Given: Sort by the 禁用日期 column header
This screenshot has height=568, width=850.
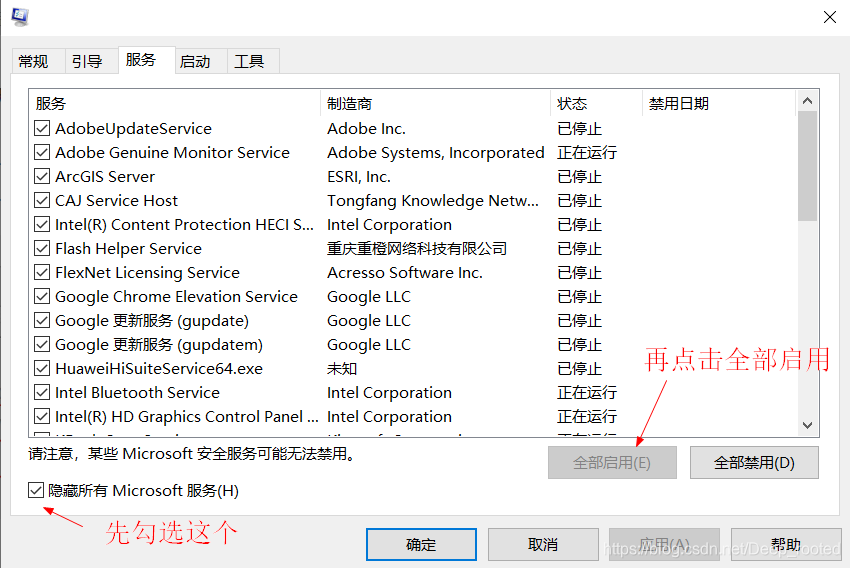Looking at the screenshot, I should tap(719, 104).
